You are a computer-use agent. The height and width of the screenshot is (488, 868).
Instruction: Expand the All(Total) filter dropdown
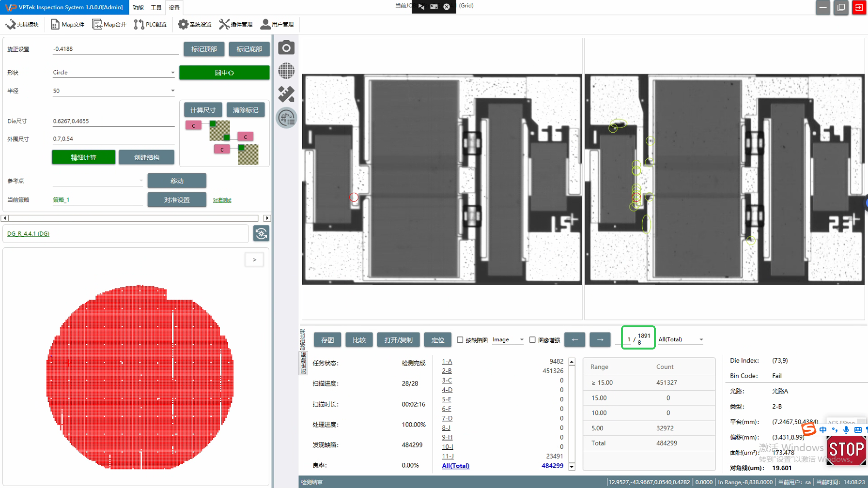click(x=701, y=340)
